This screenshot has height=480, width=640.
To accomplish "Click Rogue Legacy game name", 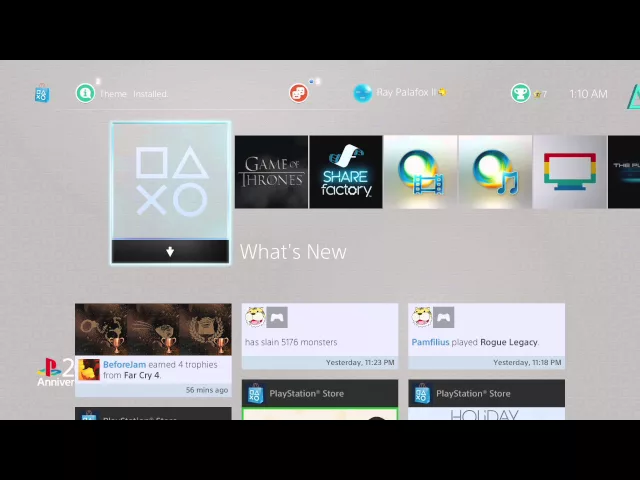I will (x=509, y=342).
